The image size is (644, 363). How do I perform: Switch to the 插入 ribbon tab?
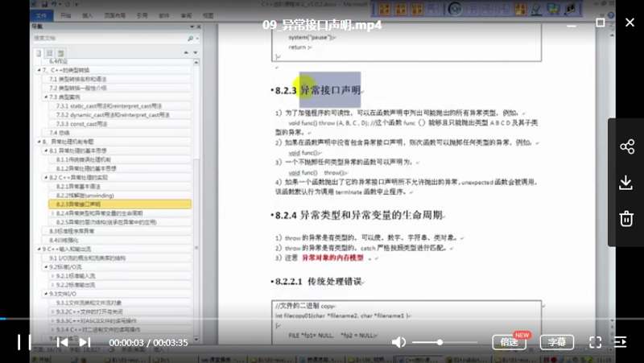(x=87, y=15)
